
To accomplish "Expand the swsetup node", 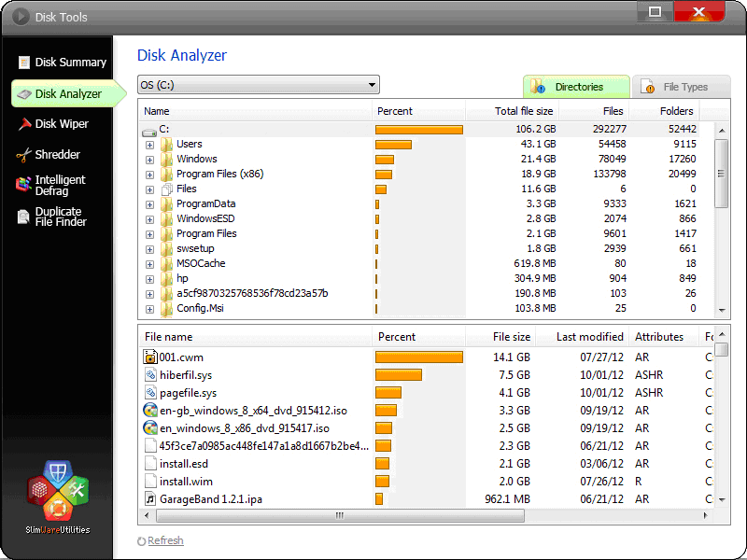I will click(149, 249).
